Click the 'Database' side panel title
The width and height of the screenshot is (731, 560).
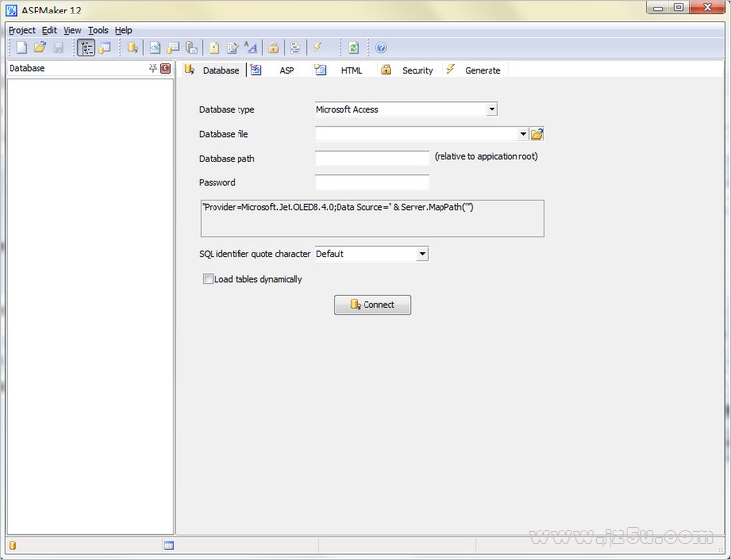coord(27,68)
